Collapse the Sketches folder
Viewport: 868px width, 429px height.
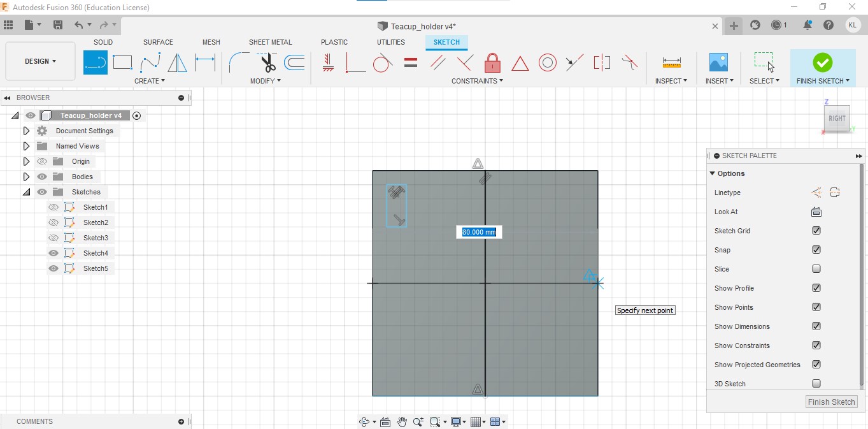coord(26,192)
